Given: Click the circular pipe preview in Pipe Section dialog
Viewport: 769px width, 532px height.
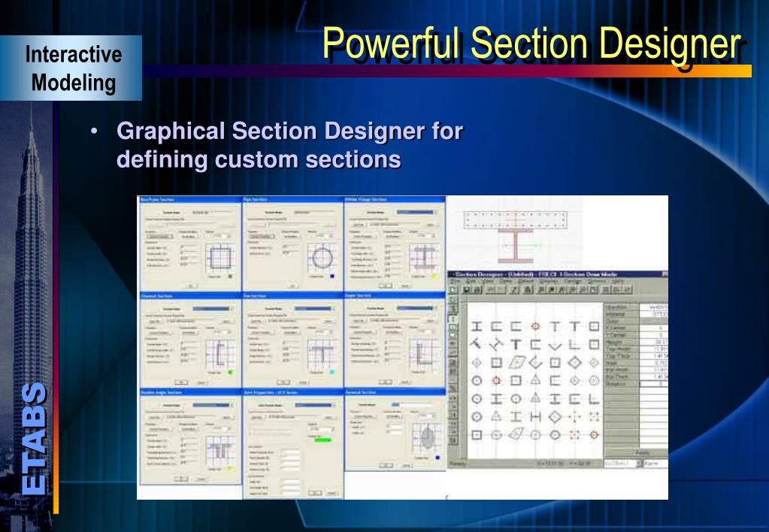Looking at the screenshot, I should point(322,258).
